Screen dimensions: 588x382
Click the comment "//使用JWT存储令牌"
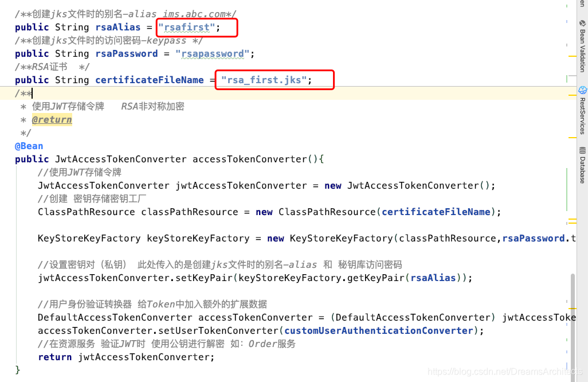(80, 172)
